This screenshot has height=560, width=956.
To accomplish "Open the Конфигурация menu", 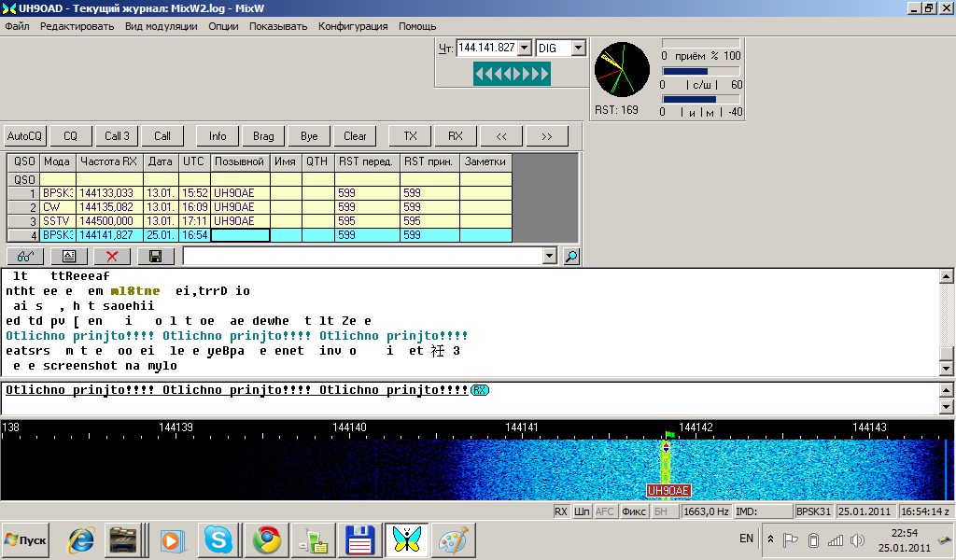I will pos(353,26).
